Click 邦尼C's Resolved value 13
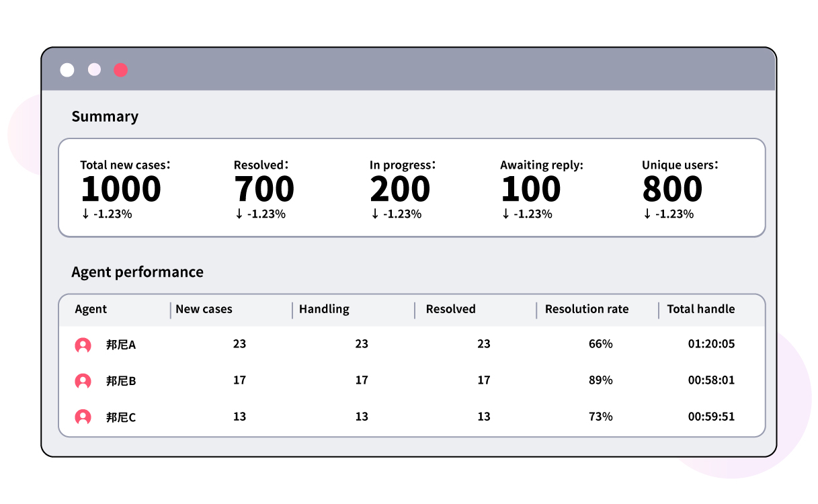The height and width of the screenshot is (504, 818). click(x=484, y=417)
